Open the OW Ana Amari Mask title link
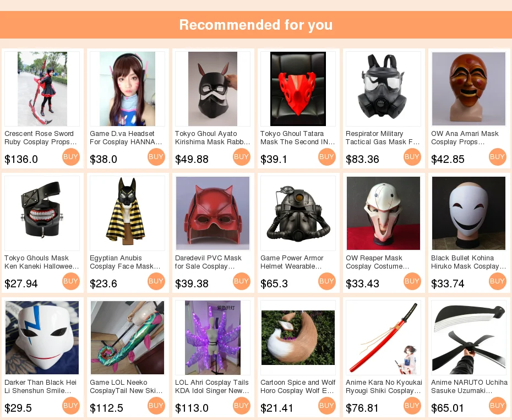Viewport: 512px width, 420px height. pos(465,138)
